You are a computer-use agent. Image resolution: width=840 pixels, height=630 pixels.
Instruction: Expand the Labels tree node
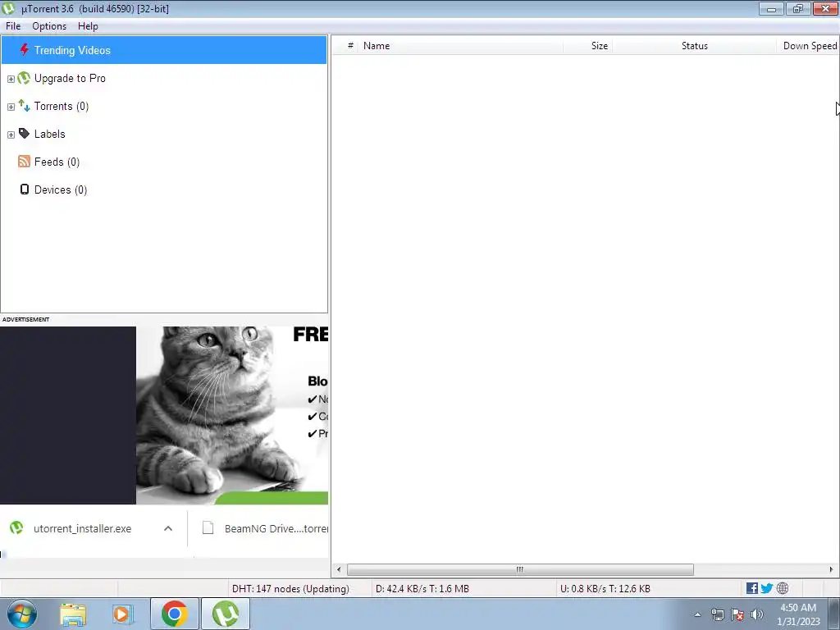tap(11, 135)
